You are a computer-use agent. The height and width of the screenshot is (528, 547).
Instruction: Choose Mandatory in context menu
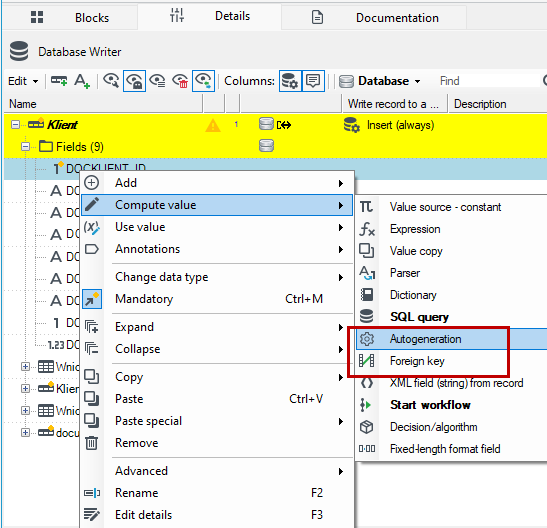(144, 299)
